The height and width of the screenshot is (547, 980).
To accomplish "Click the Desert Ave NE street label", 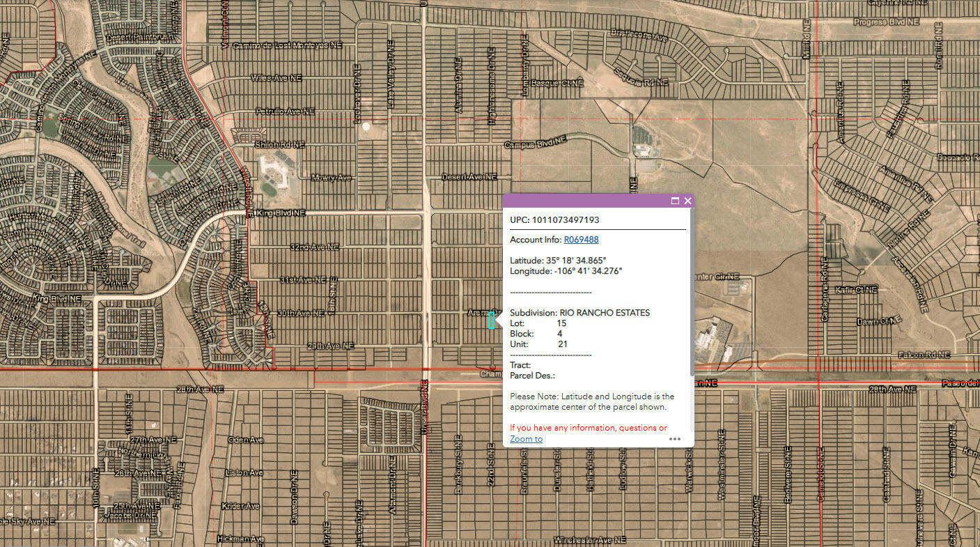I will coord(469,178).
